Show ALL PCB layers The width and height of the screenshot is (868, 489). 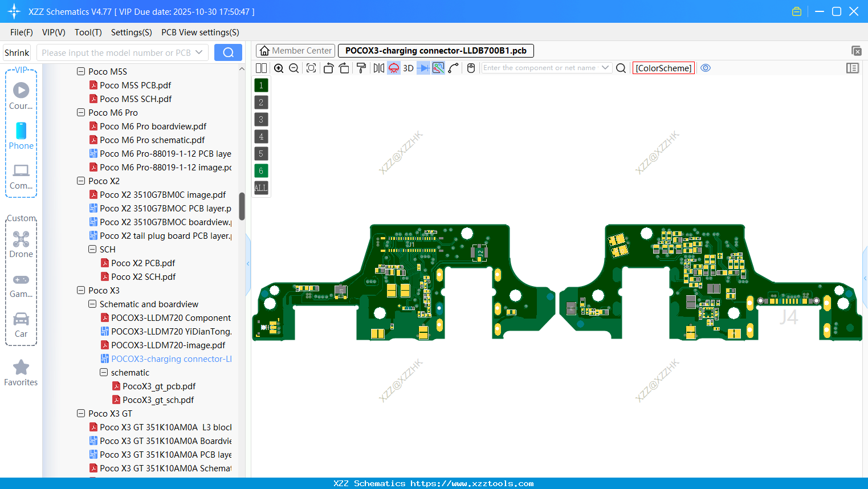(261, 188)
